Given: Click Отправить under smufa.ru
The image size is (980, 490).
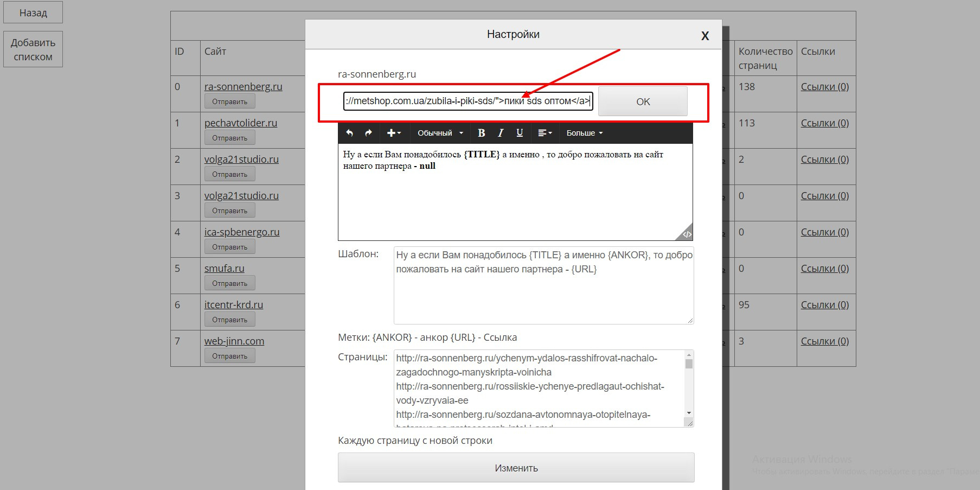Looking at the screenshot, I should coord(229,283).
